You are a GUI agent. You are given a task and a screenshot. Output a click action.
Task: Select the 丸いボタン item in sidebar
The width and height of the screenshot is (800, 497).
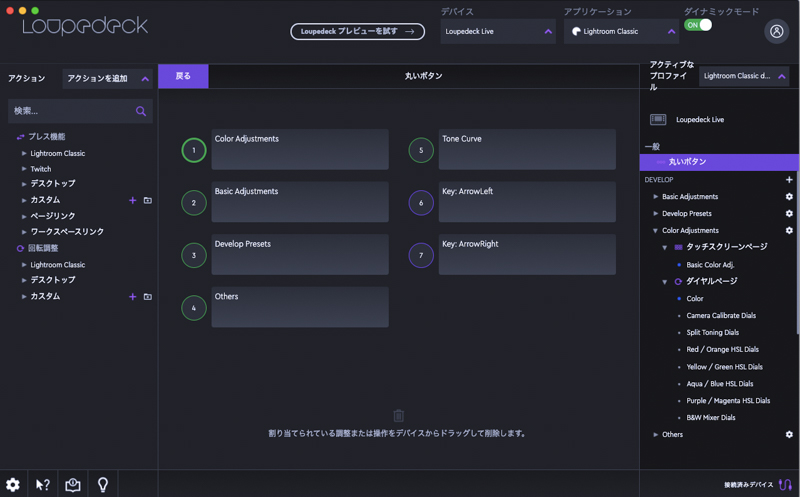pos(719,162)
